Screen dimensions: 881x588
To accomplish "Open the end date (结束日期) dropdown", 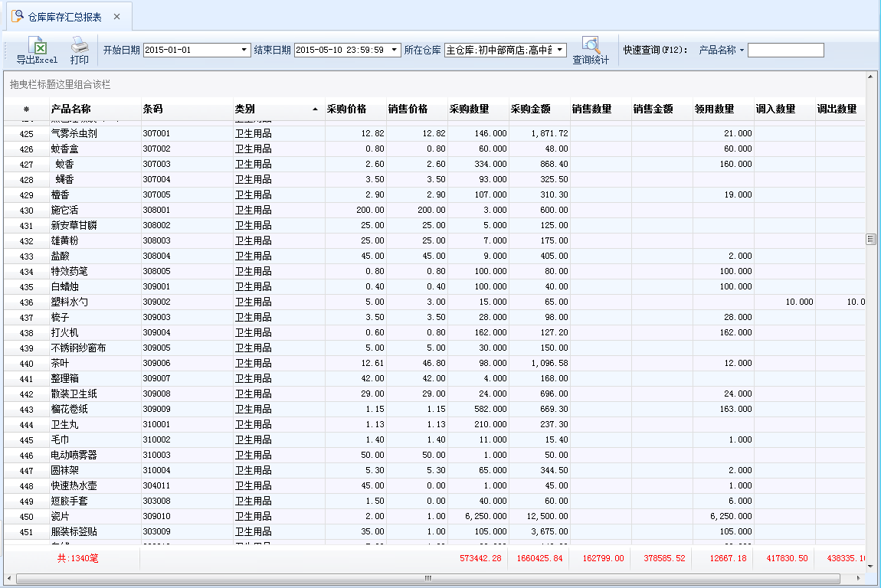I will 396,51.
